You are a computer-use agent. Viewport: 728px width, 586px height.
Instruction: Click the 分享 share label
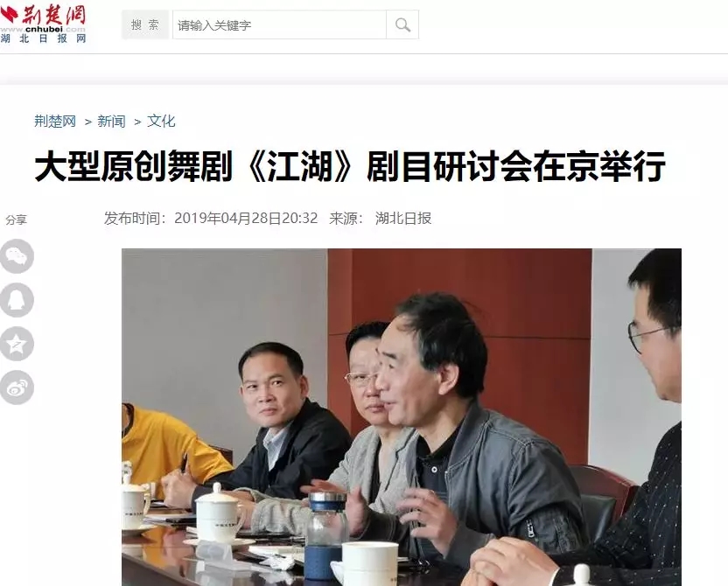click(x=17, y=220)
